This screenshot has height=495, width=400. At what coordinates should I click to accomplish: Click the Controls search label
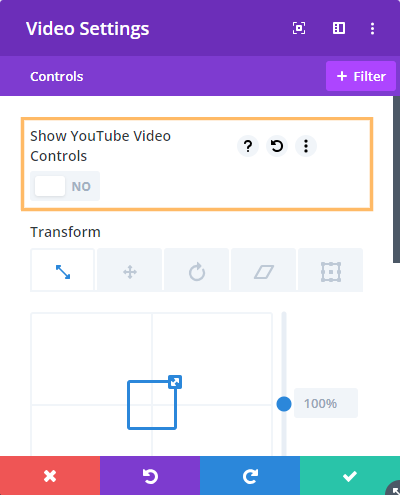[57, 76]
